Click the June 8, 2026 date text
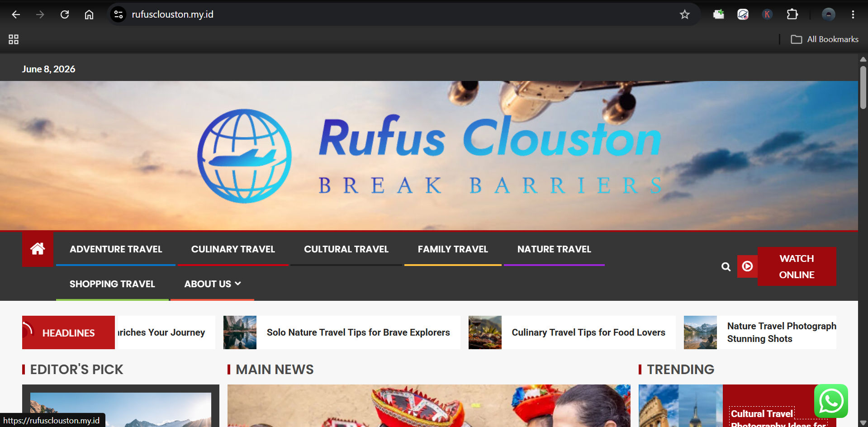868x427 pixels. pos(49,69)
